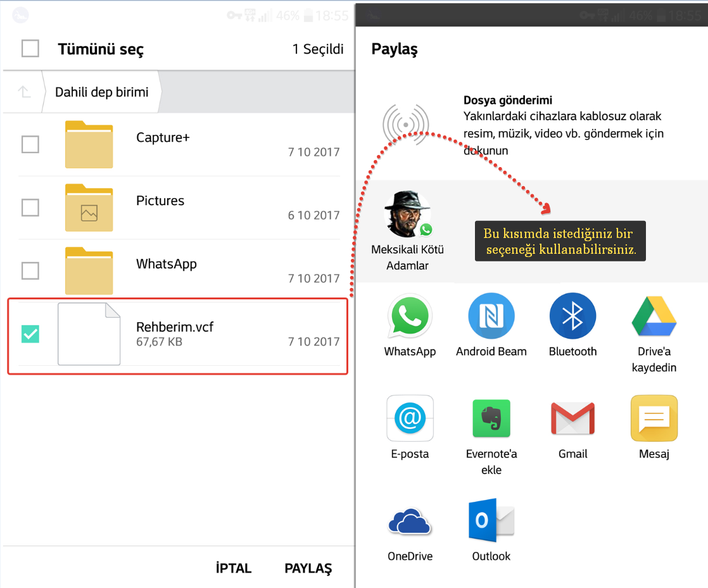Choose Android Beam sharing option
Screen dimensions: 708x588
[x=491, y=316]
